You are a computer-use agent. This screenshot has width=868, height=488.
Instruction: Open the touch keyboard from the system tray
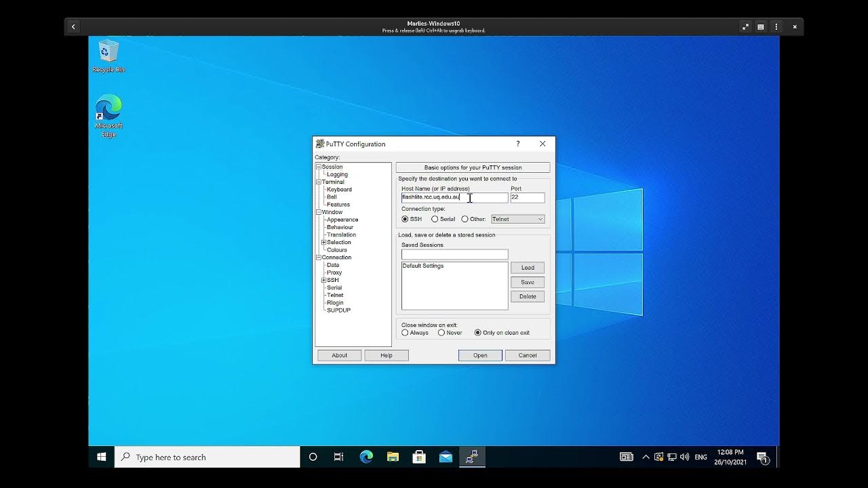coord(627,457)
